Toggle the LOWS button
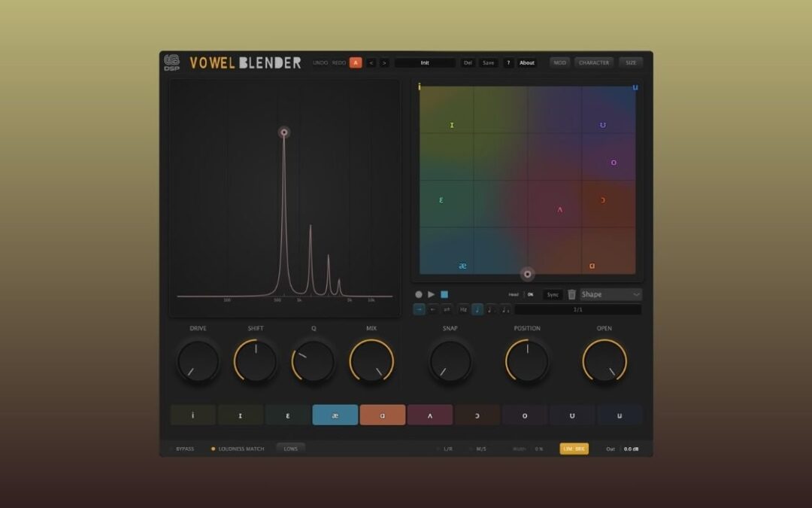 click(x=290, y=449)
